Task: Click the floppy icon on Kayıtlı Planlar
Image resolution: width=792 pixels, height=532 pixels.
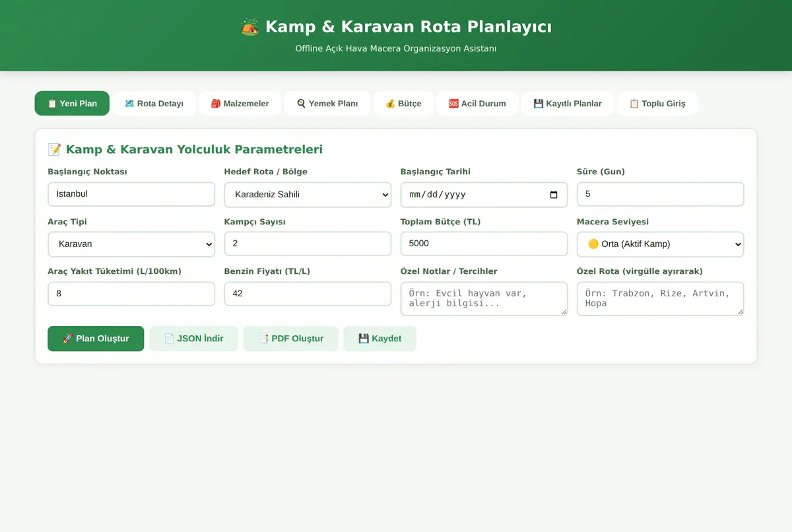Action: point(539,104)
